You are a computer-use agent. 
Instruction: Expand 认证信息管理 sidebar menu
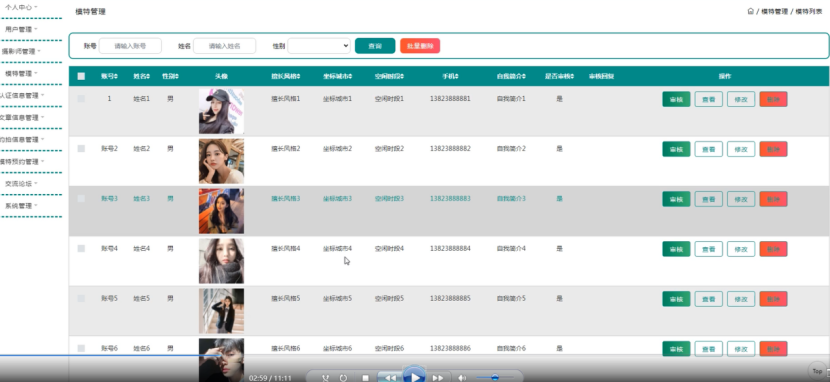pyautogui.click(x=22, y=96)
